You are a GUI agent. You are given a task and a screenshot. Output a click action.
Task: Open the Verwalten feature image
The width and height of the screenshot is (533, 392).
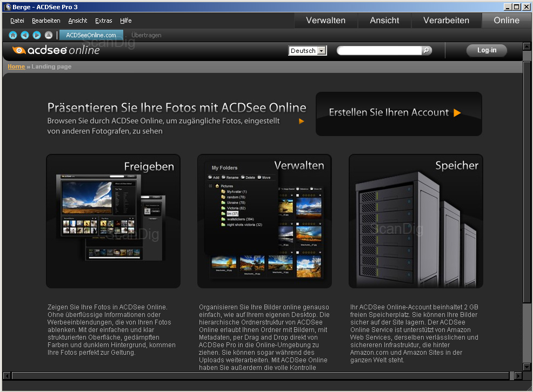264,221
